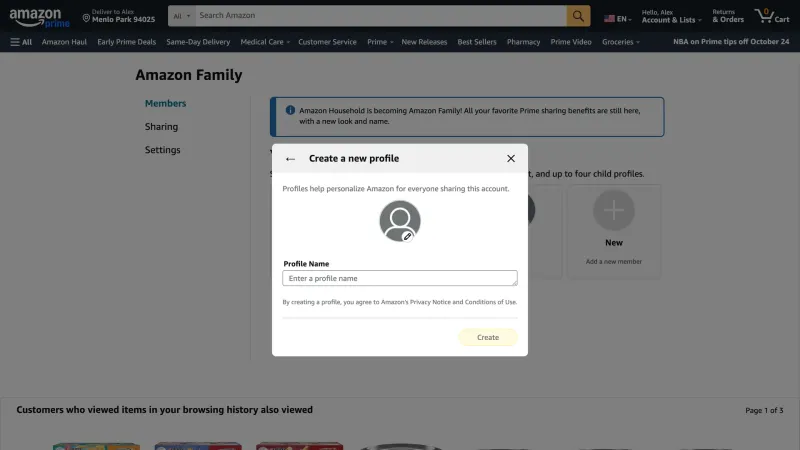Click the blue info icon in banner
The width and height of the screenshot is (800, 450).
click(x=290, y=110)
